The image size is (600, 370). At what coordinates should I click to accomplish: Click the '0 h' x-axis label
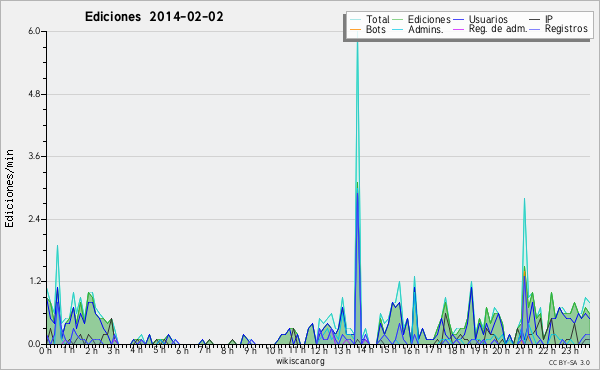point(45,350)
